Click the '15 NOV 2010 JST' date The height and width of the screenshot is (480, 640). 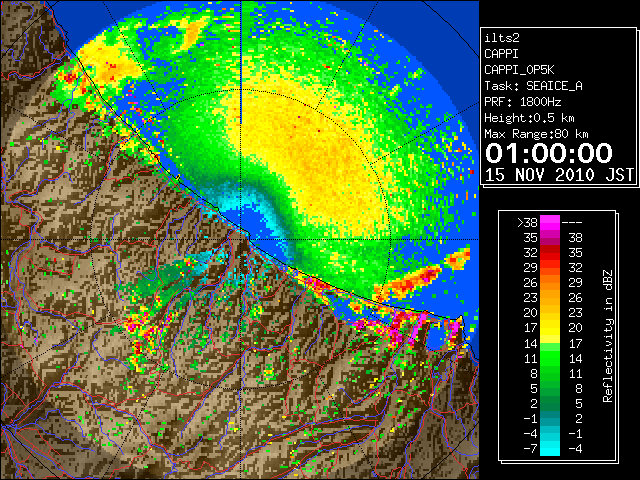click(559, 175)
